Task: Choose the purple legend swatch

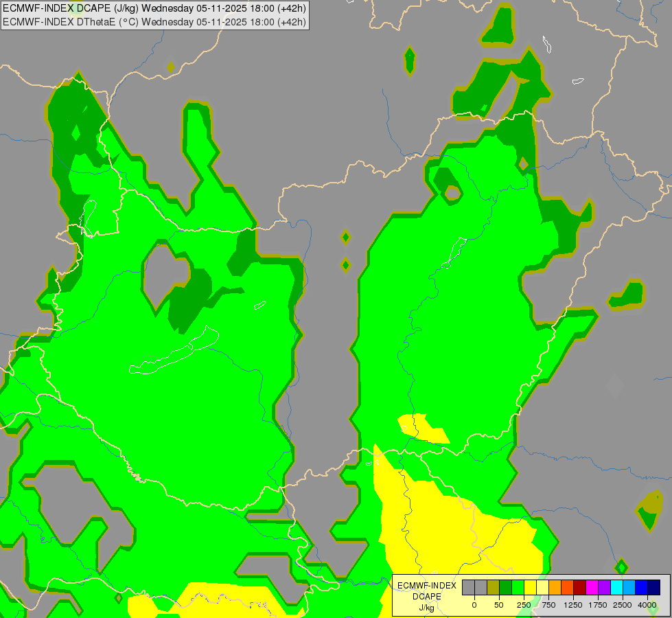Action: [604, 587]
